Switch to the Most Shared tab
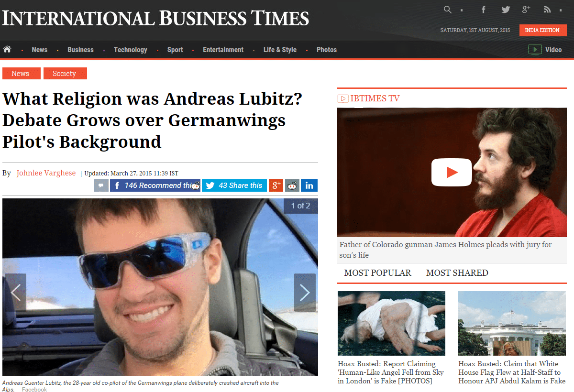574x392 pixels. coord(457,273)
